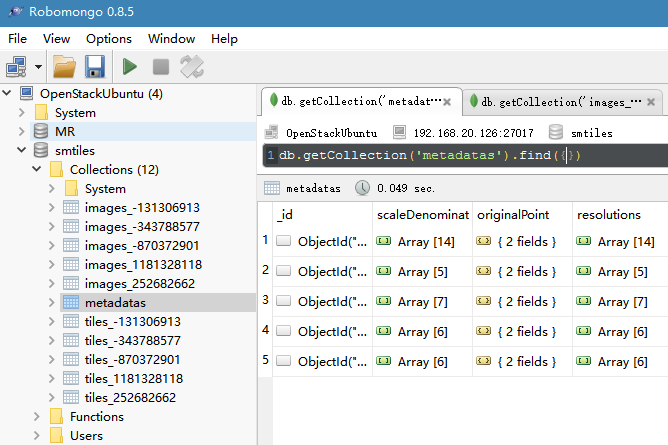Viewport: 668px width, 445px height.
Task: Expand the metadatas collection node
Action: [52, 302]
